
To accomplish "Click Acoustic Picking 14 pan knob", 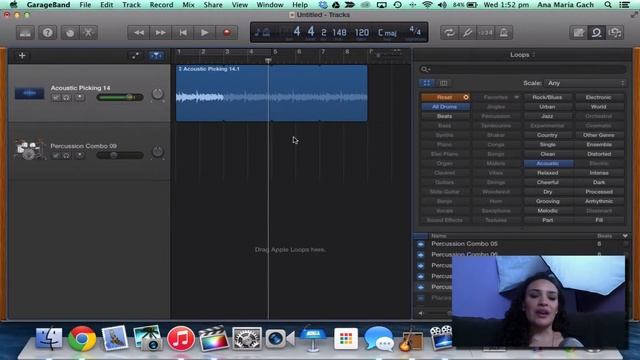I will [158, 94].
